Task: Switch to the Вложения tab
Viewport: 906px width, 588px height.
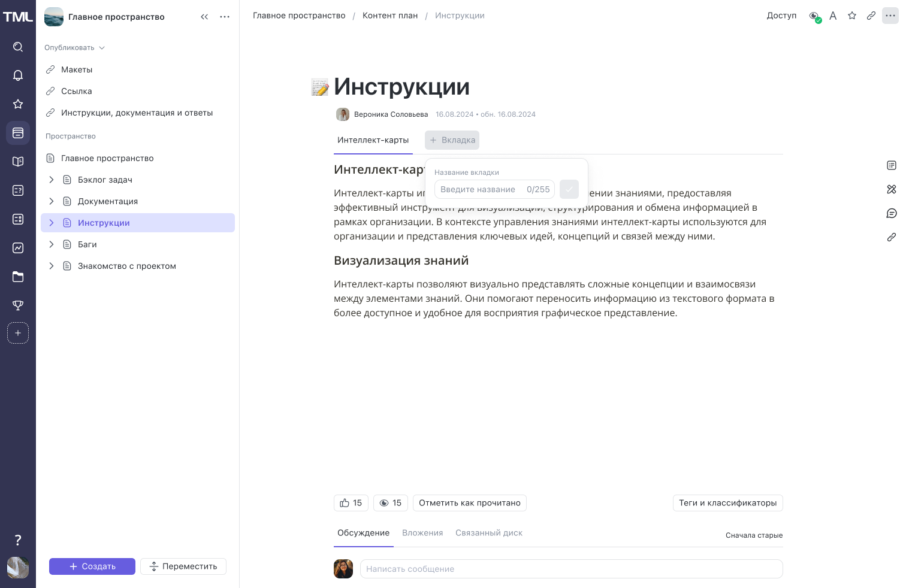Action: (422, 533)
